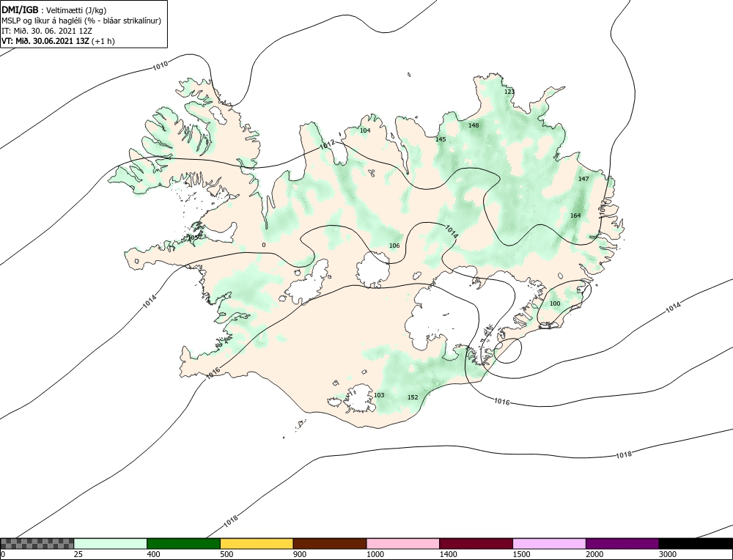Click the map value 104 on the north coast

(x=365, y=130)
